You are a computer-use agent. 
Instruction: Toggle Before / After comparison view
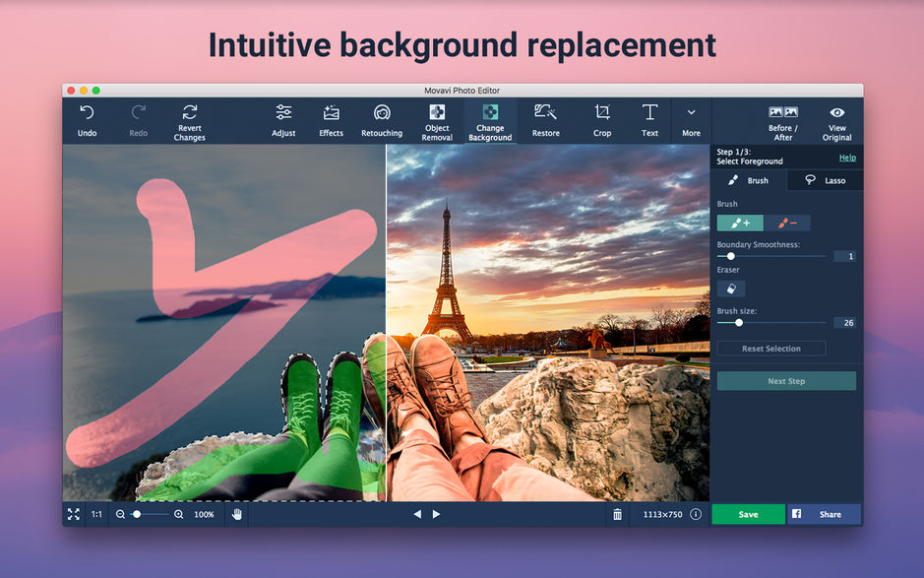781,120
